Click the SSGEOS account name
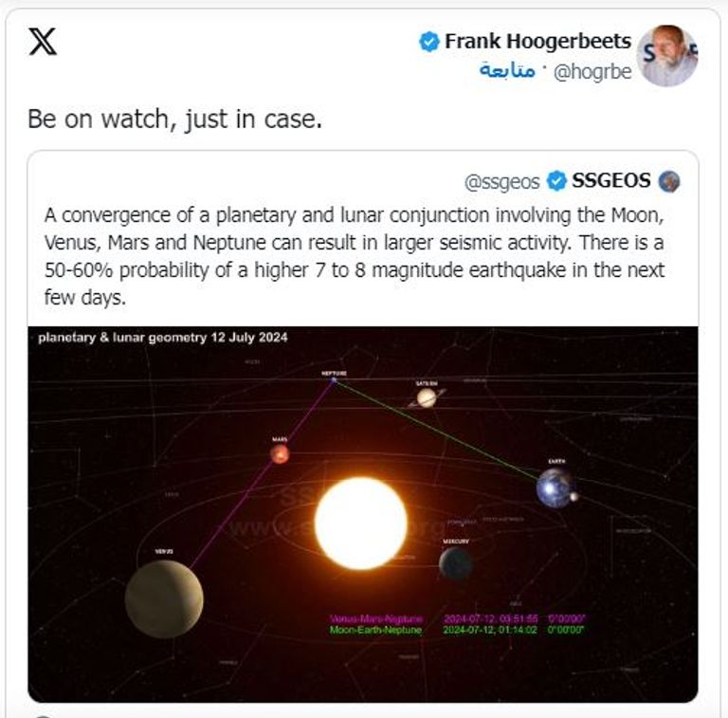Viewport: 728px width, 718px height. [x=611, y=181]
